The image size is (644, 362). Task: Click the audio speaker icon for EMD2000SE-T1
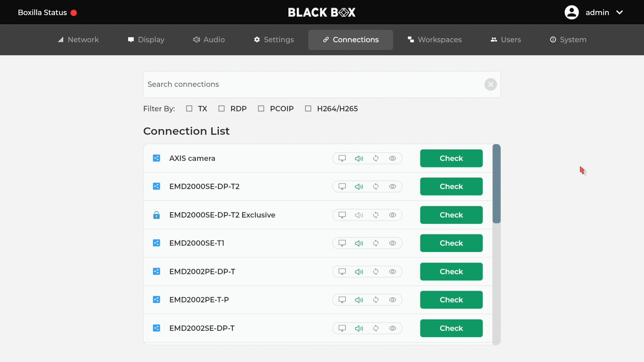359,243
